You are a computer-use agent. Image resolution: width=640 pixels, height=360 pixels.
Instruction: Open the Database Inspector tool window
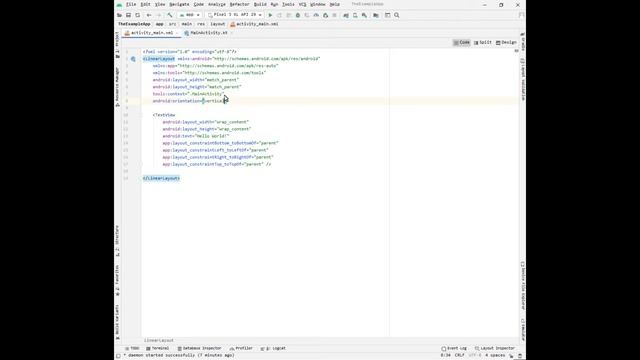[199, 349]
